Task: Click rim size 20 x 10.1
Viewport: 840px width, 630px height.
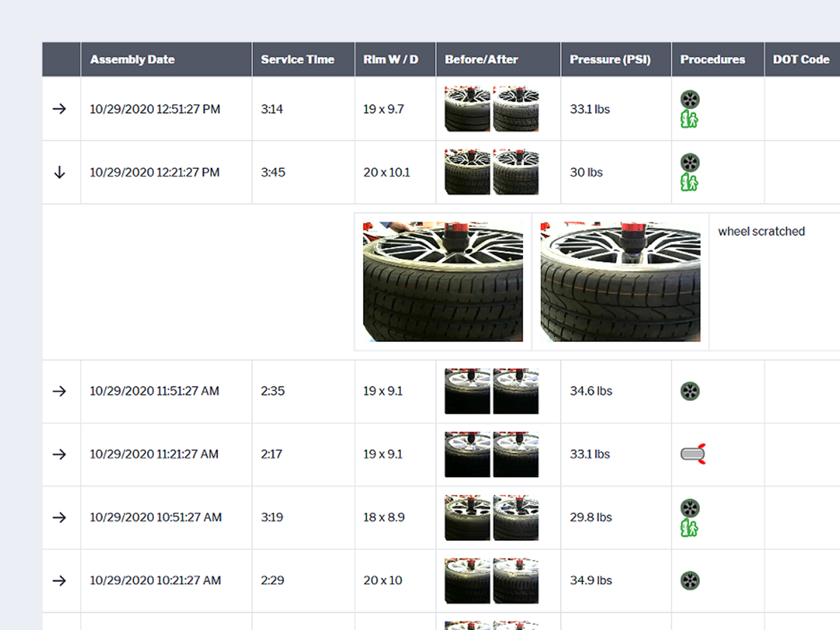Action: coord(387,172)
